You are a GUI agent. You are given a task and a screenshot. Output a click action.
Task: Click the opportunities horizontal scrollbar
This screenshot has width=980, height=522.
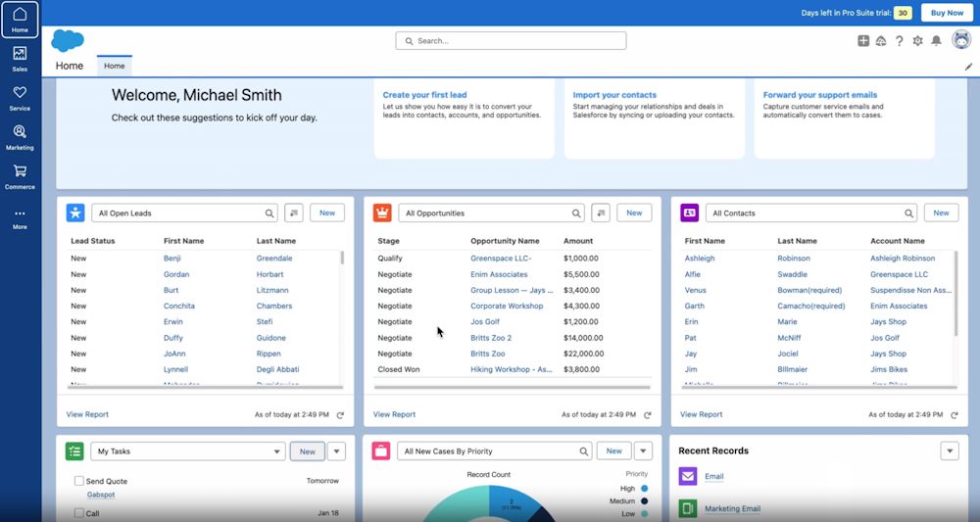point(512,387)
